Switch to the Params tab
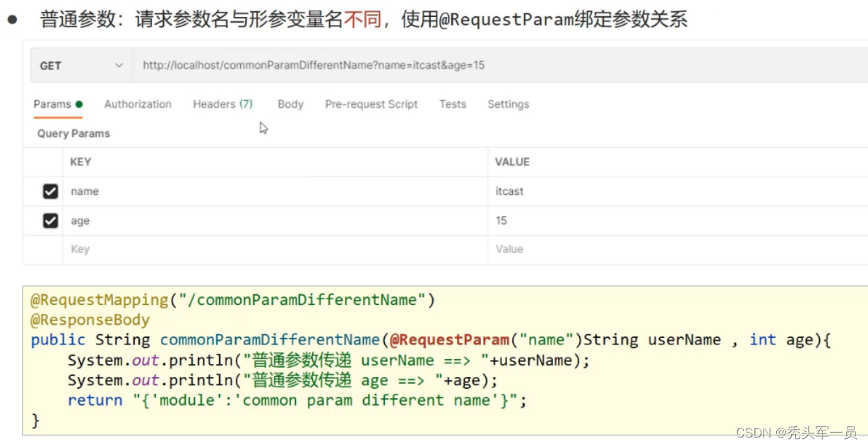 click(52, 104)
